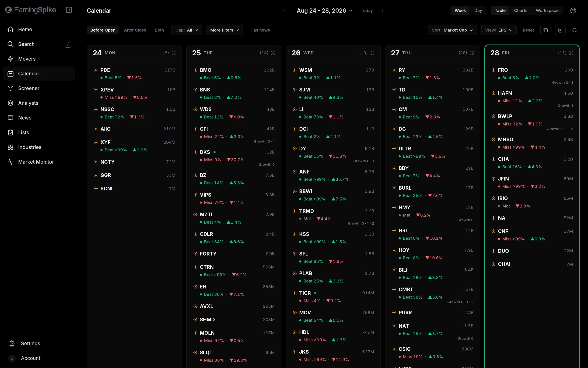This screenshot has width=588, height=368.
Task: Open the Screener funnel icon
Action: pos(10,88)
